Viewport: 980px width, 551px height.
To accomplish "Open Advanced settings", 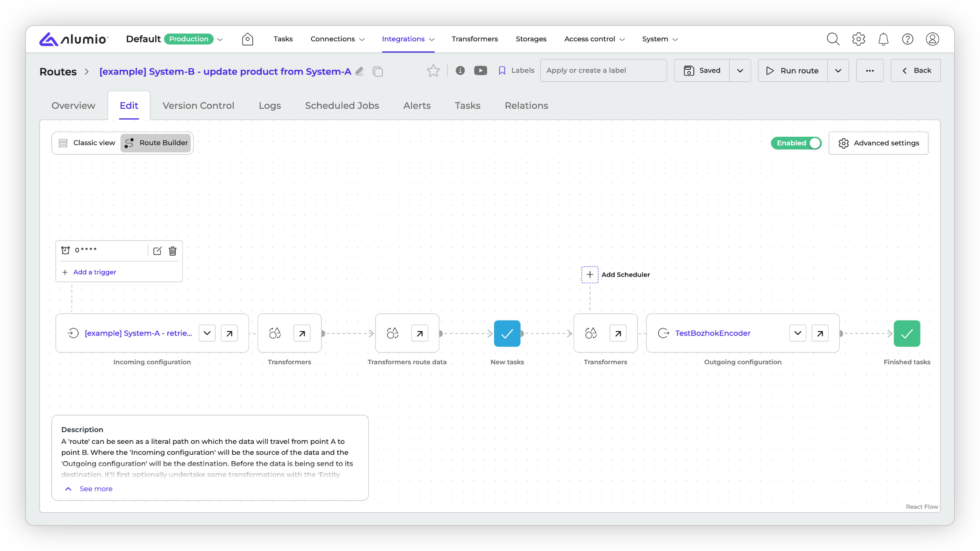I will click(x=878, y=143).
